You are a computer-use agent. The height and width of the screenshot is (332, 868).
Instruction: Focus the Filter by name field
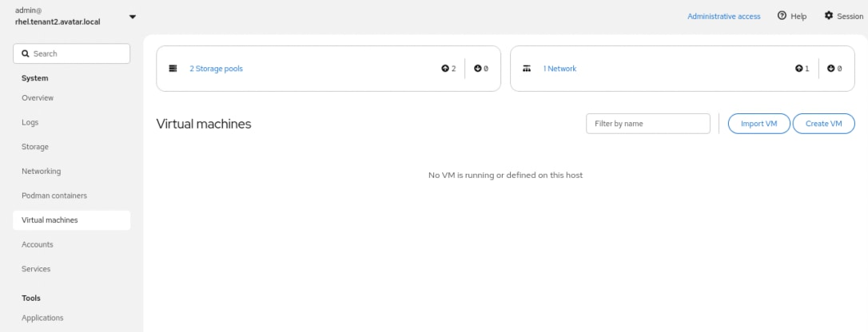(x=647, y=124)
